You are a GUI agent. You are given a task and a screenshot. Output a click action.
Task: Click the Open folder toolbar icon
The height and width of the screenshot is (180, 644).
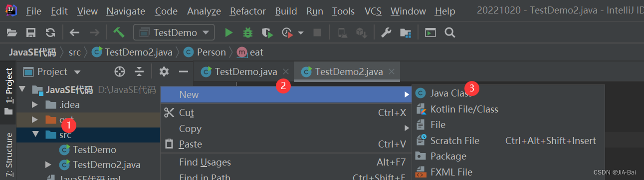(12, 33)
